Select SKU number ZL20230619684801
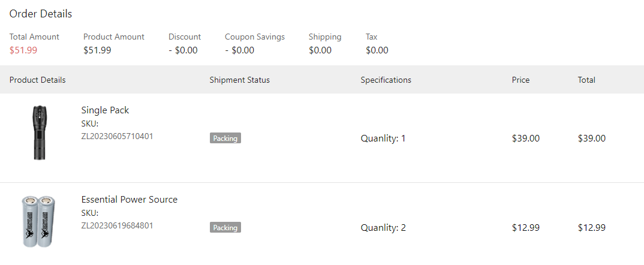Viewport: 644px width, 265px height. coord(117,225)
